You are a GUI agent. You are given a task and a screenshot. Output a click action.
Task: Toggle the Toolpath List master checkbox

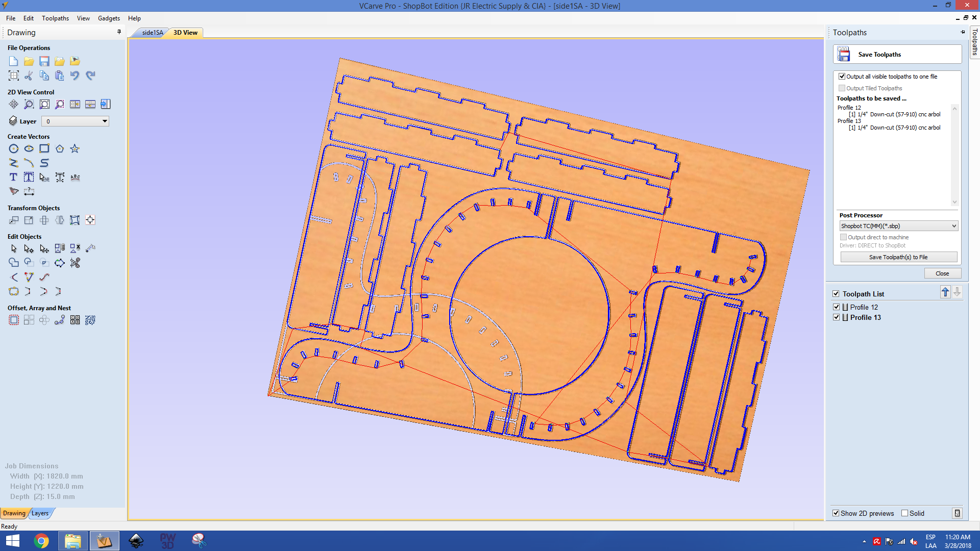point(836,294)
